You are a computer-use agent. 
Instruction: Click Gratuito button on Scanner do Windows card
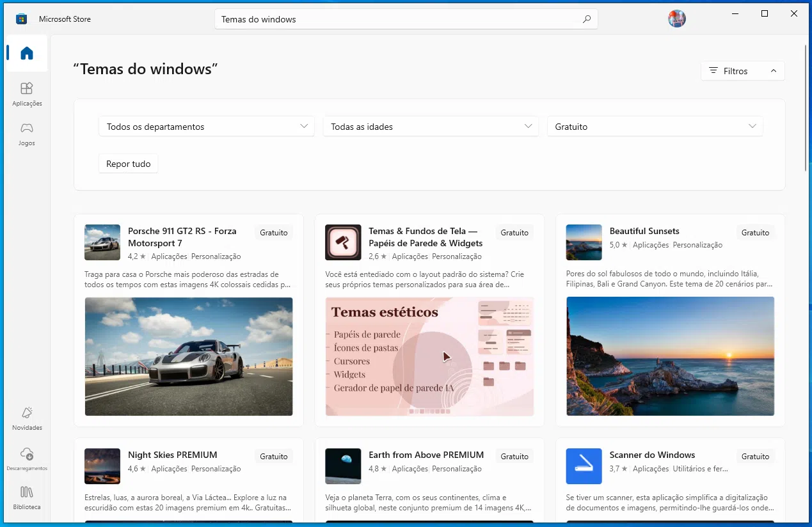pos(756,457)
